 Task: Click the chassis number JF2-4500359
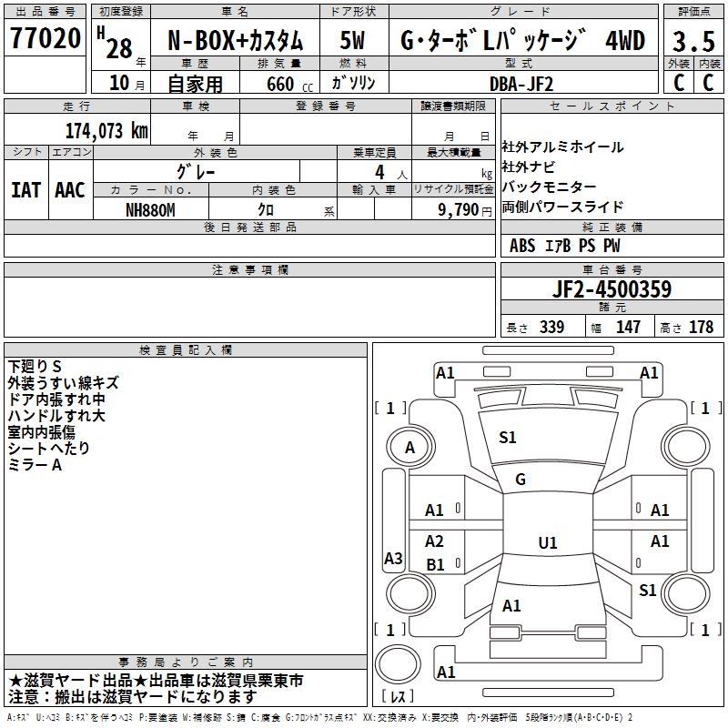pos(612,290)
